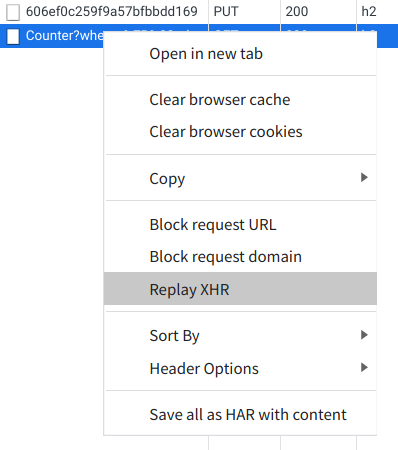
Task: Select Clear browser cookies
Action: pos(240,132)
